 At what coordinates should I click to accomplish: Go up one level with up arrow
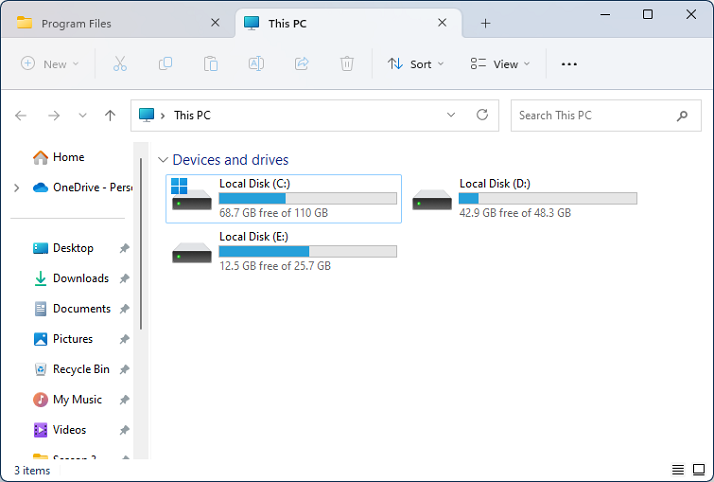110,116
